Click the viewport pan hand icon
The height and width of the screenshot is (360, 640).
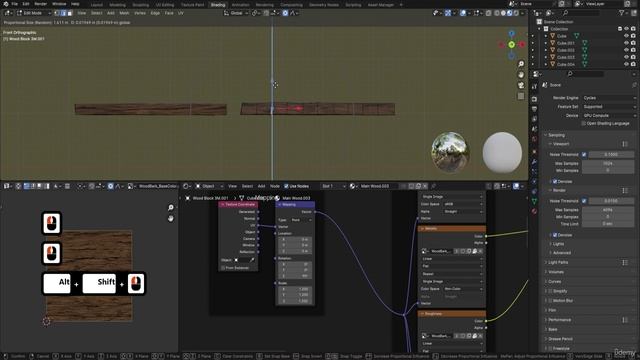click(521, 75)
